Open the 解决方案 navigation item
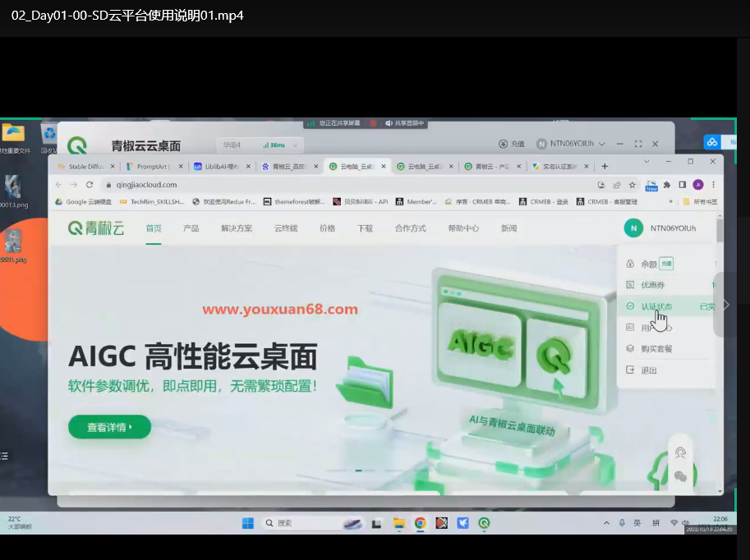 (x=237, y=228)
